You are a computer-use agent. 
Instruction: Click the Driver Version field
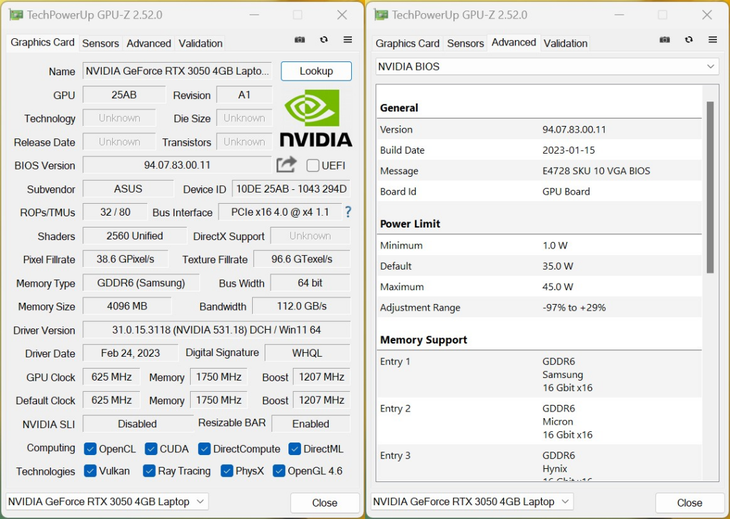216,330
